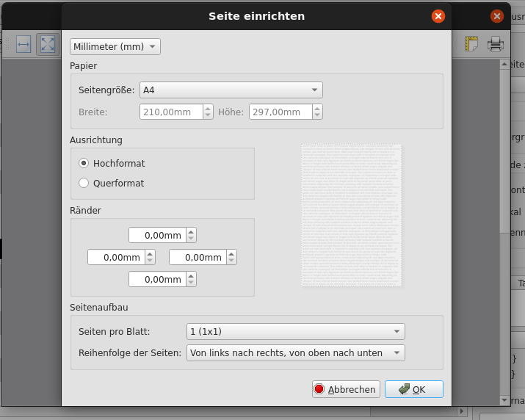Click the page setup toolbar icon

click(471, 44)
